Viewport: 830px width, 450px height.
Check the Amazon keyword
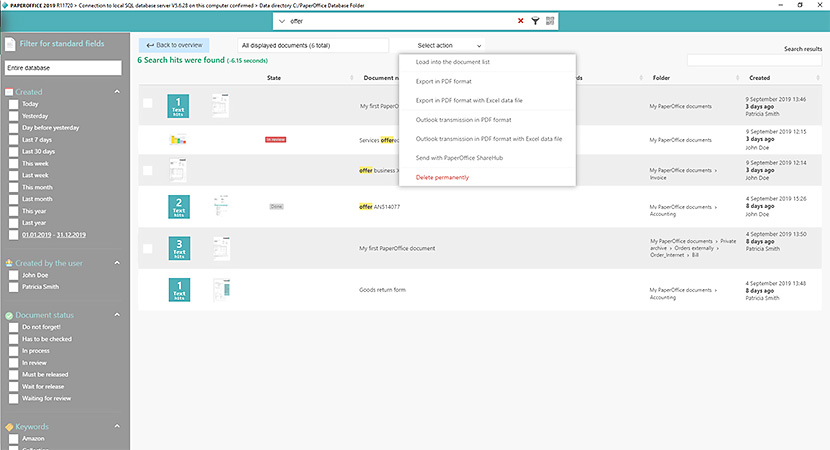14,439
